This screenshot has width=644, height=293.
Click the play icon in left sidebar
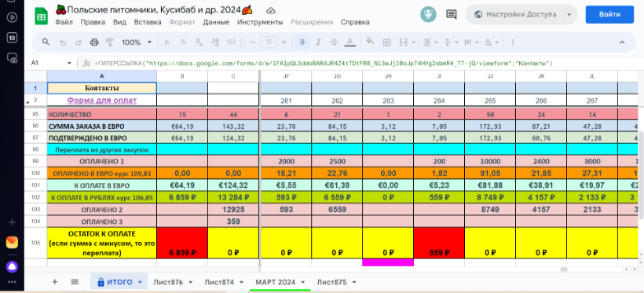12,17
